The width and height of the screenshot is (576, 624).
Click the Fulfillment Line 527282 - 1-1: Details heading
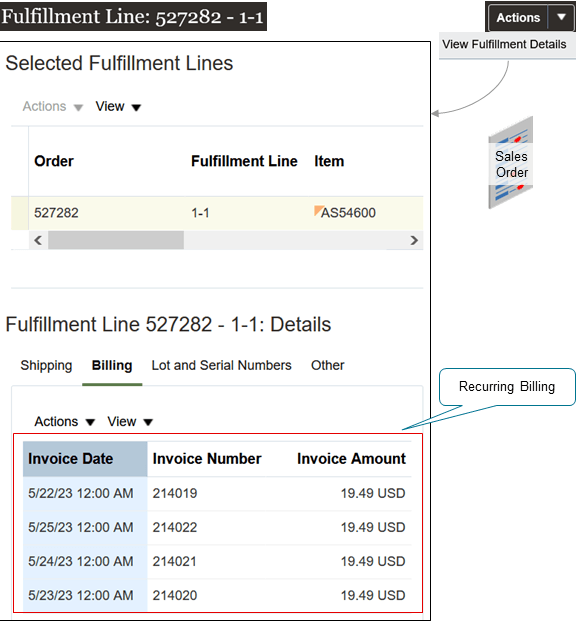pyautogui.click(x=168, y=324)
